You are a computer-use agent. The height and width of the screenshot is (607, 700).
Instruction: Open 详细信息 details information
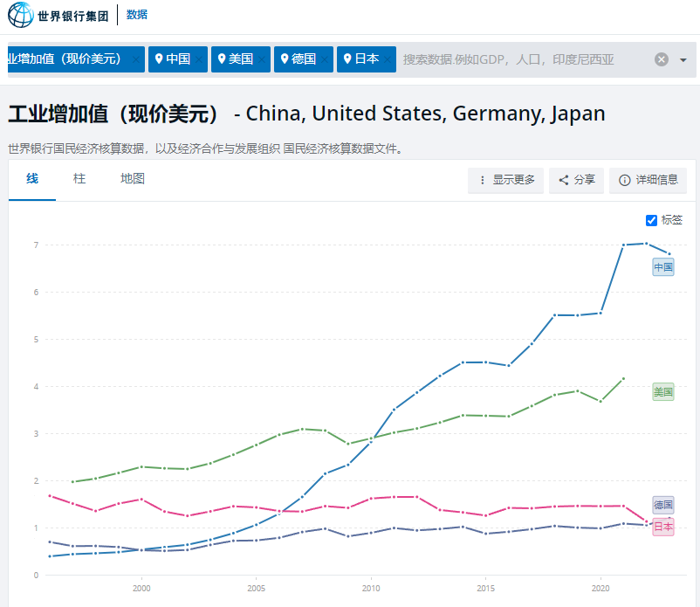pos(648,180)
